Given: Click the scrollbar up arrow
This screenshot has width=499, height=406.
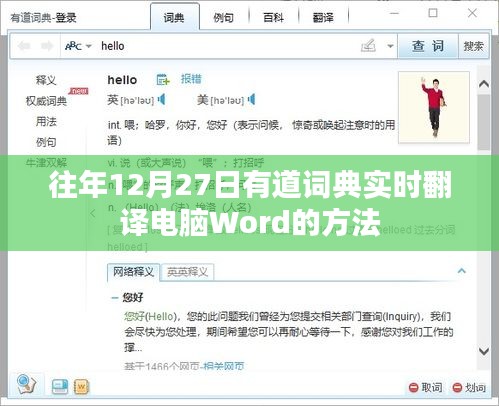Looking at the screenshot, I should tap(484, 84).
